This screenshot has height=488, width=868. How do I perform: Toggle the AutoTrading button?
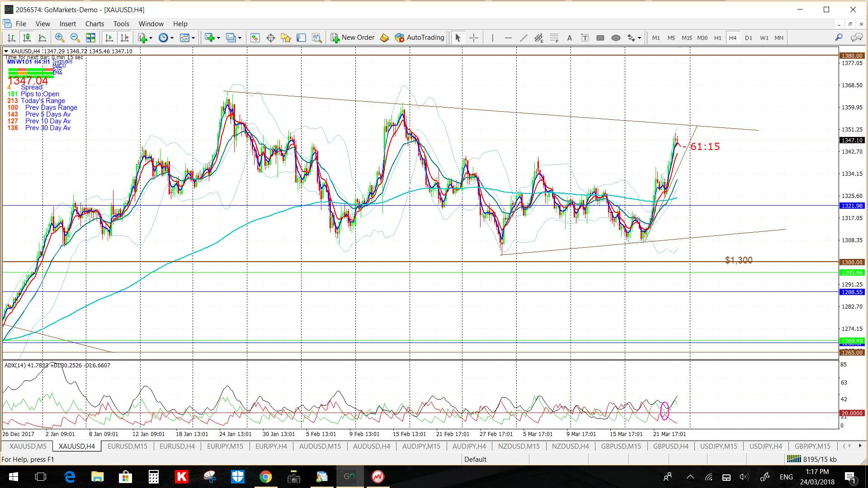pos(420,38)
